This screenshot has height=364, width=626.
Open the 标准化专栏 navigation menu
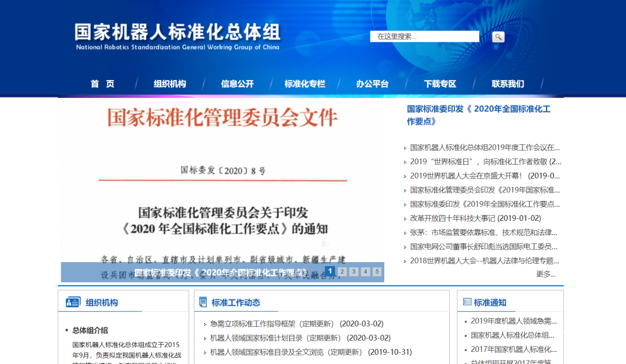point(305,84)
